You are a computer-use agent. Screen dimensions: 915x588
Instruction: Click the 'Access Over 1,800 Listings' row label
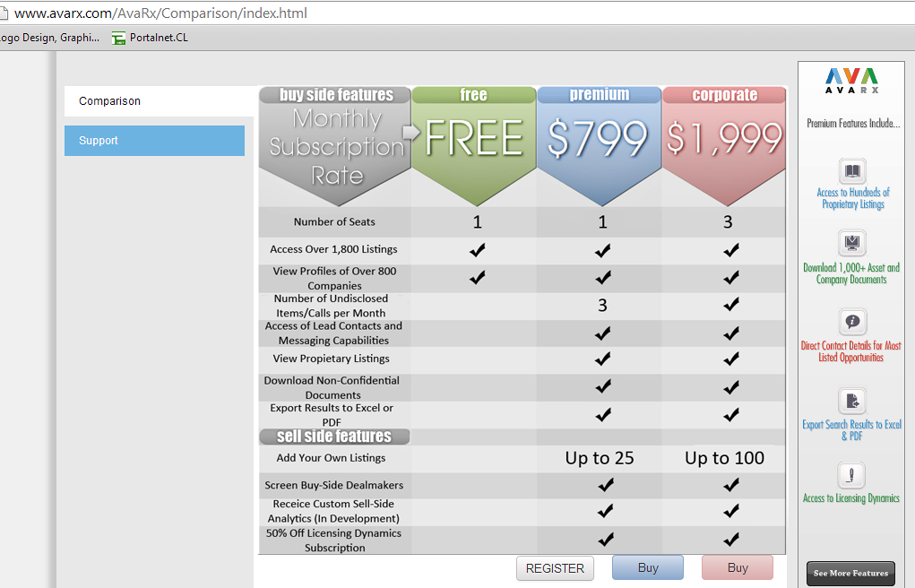333,249
